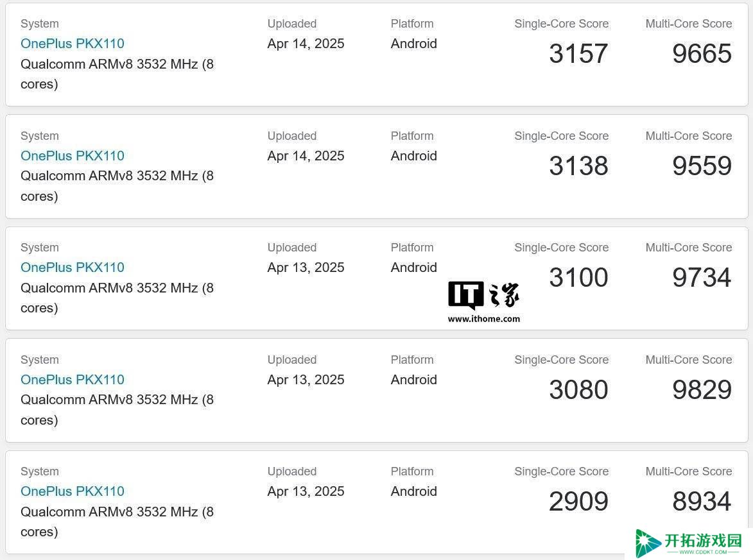Select the multi-core score 9665
753x560 pixels.
pos(702,53)
